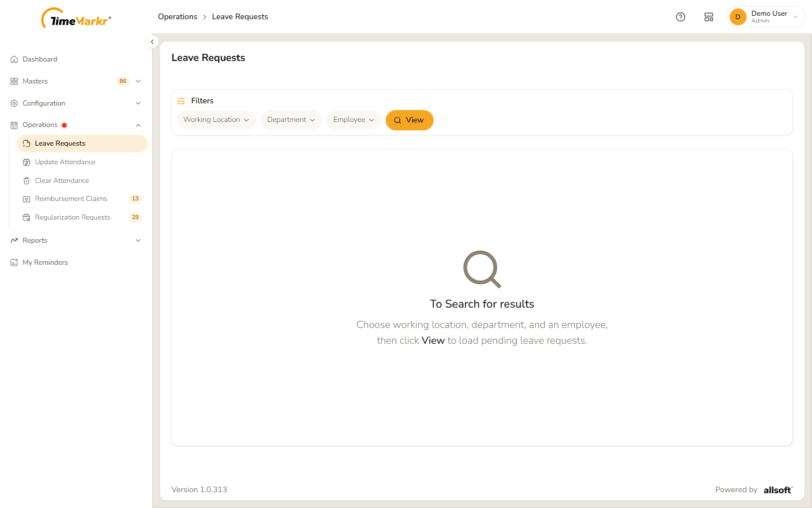The width and height of the screenshot is (812, 508).
Task: Click the Operations breadcrumb link
Action: [x=178, y=17]
